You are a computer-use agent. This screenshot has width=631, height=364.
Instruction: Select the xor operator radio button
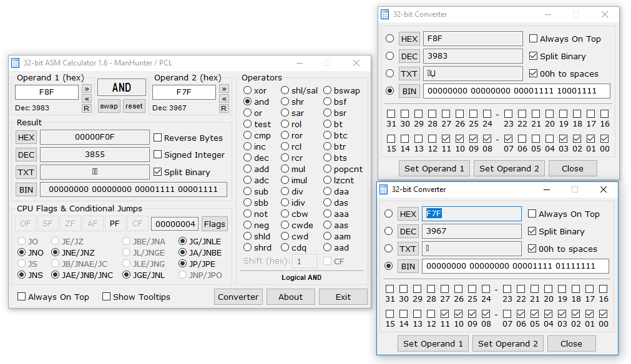pyautogui.click(x=248, y=91)
